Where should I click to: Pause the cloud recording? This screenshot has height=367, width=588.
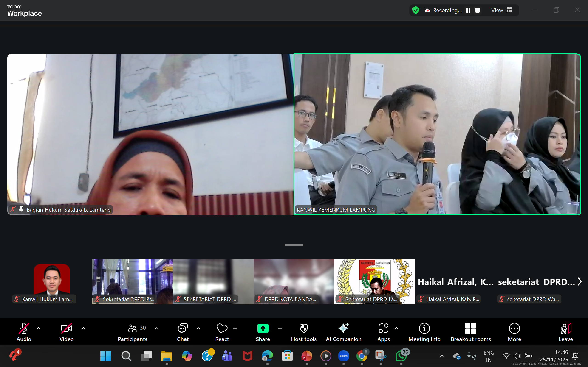point(468,10)
